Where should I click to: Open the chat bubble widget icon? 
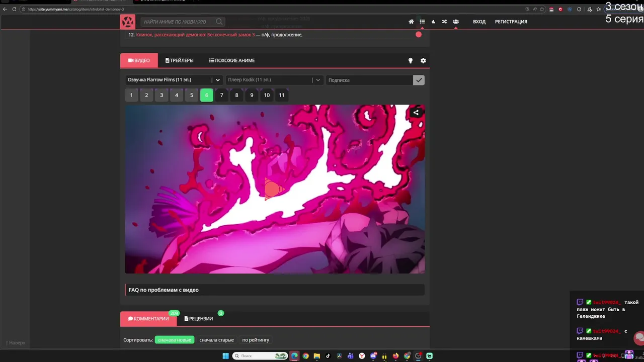[639, 337]
